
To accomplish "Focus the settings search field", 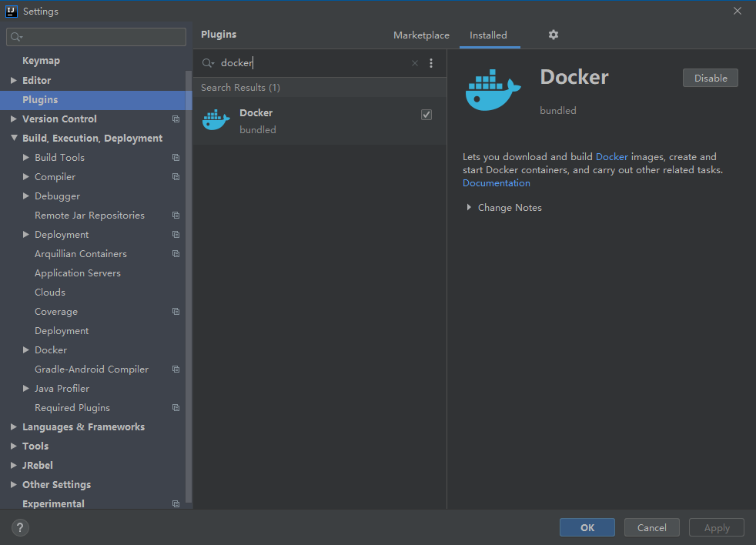I will click(x=96, y=37).
